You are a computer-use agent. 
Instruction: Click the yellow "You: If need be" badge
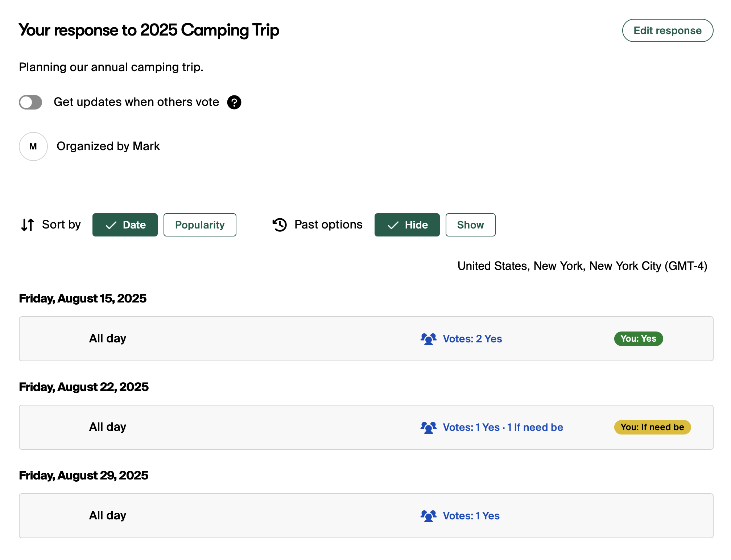point(652,427)
